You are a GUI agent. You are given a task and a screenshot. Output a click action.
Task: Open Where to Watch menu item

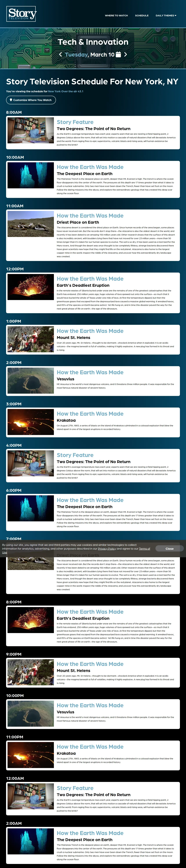click(116, 15)
